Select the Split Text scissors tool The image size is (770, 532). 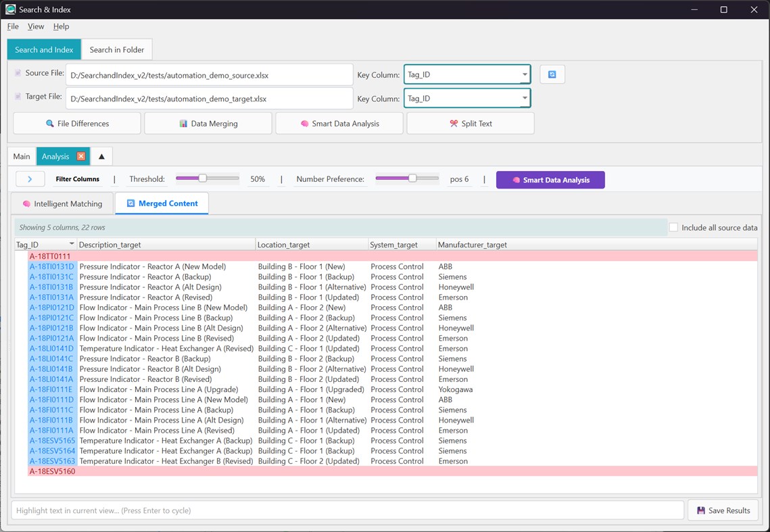[x=470, y=123]
